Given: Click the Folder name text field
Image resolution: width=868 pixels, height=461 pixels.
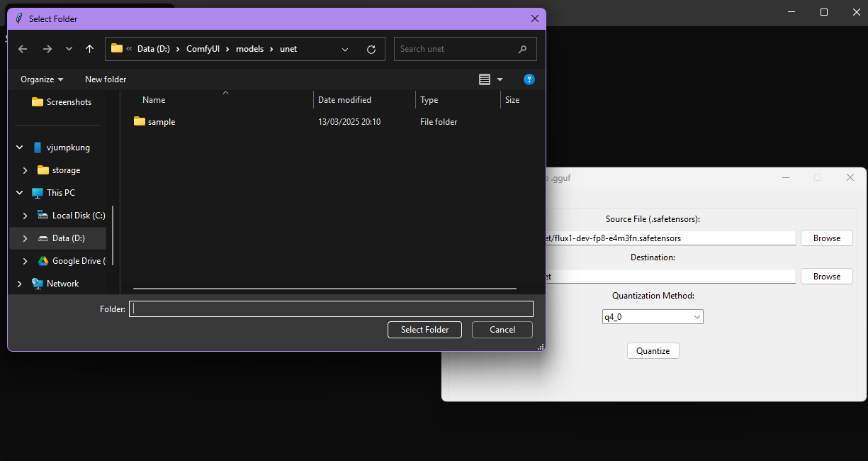Looking at the screenshot, I should point(331,309).
